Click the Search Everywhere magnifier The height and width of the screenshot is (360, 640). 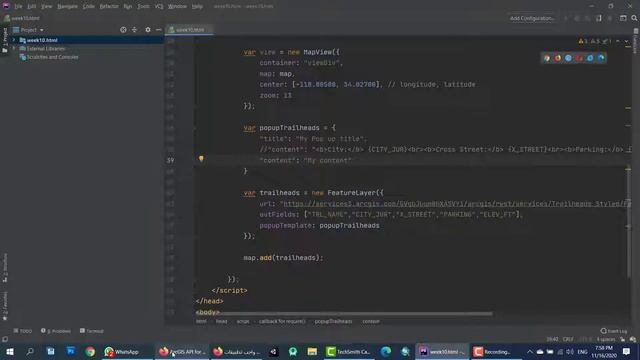coord(634,18)
